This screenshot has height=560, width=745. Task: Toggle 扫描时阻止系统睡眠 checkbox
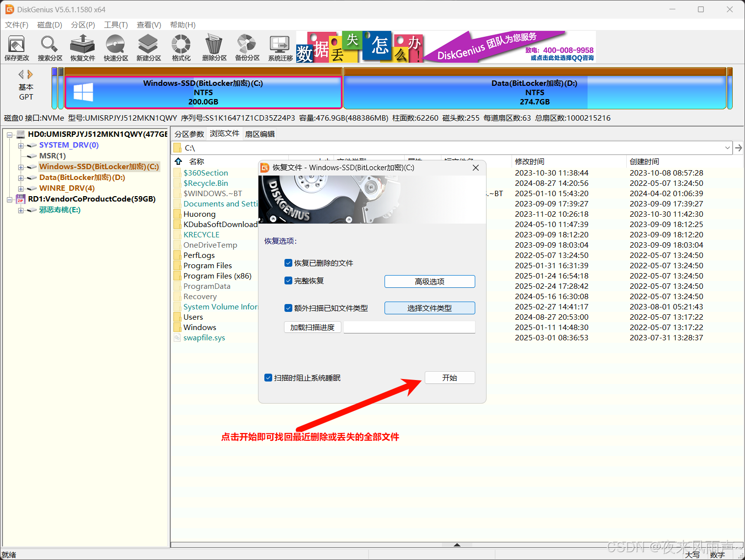coord(268,378)
